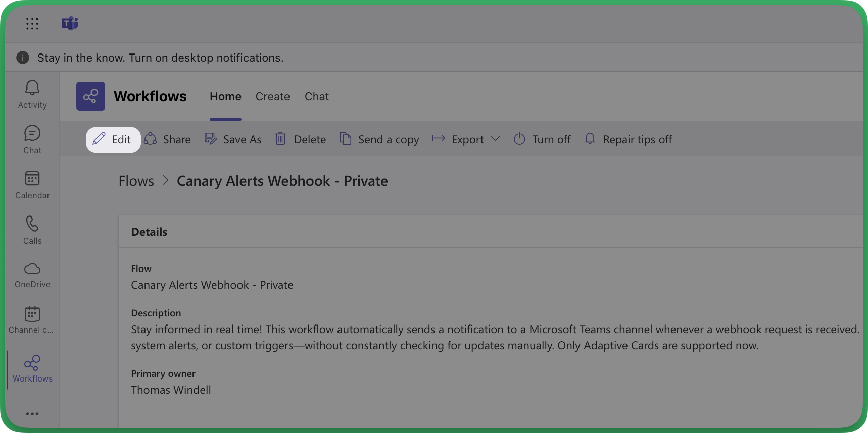Select Workflows in the left sidebar

(32, 369)
